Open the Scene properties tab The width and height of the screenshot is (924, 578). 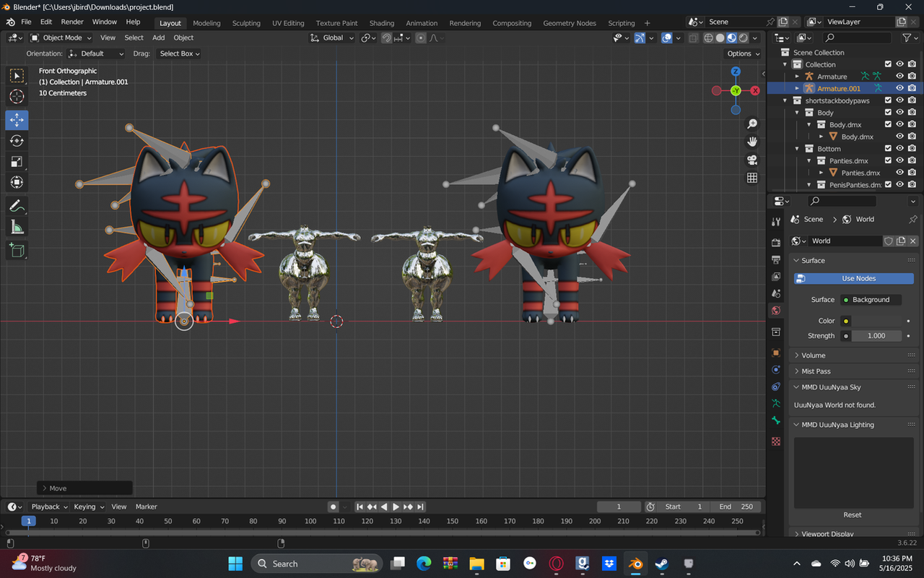[776, 294]
